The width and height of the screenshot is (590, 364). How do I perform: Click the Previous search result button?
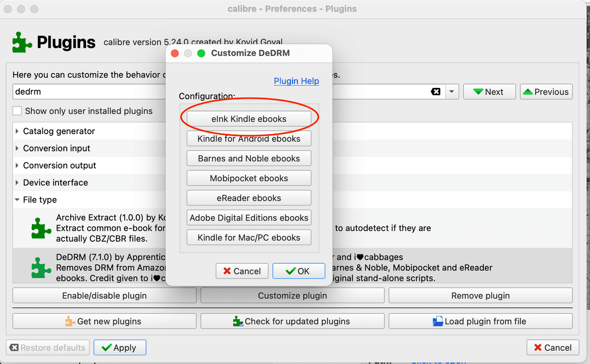point(546,92)
